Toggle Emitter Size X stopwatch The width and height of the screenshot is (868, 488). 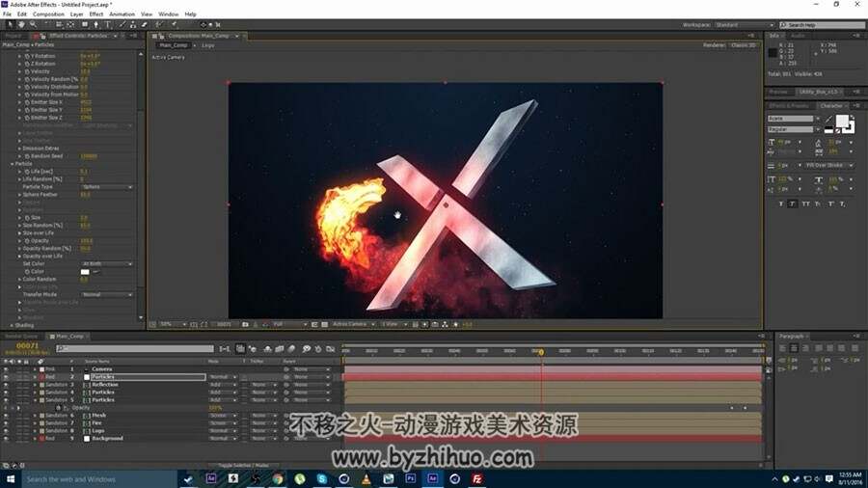27,102
